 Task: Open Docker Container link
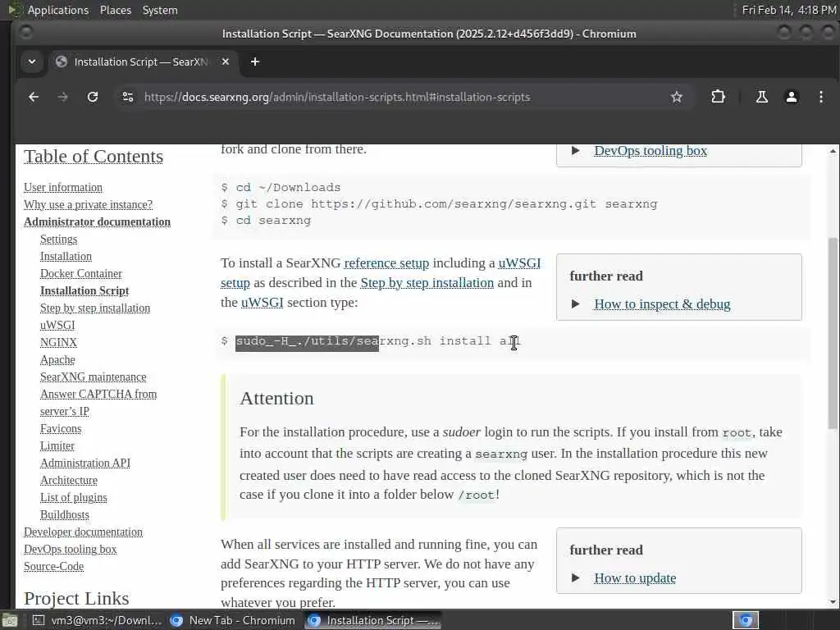81,273
